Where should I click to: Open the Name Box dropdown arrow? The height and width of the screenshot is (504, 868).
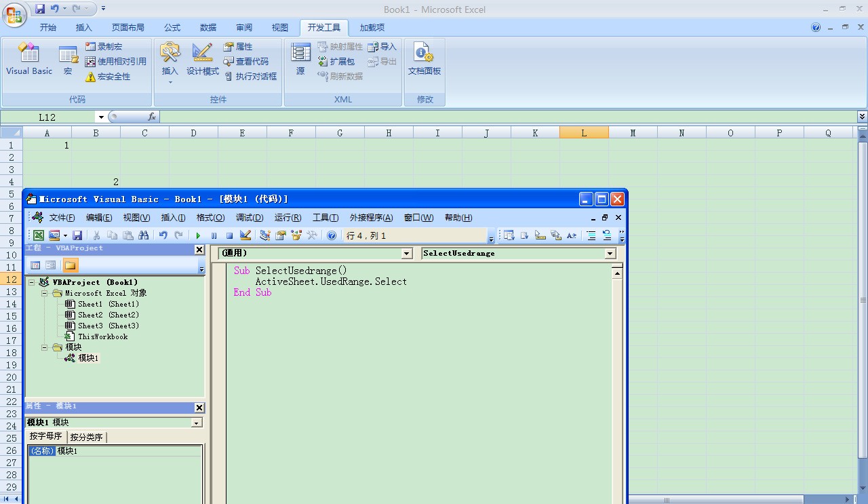(101, 117)
